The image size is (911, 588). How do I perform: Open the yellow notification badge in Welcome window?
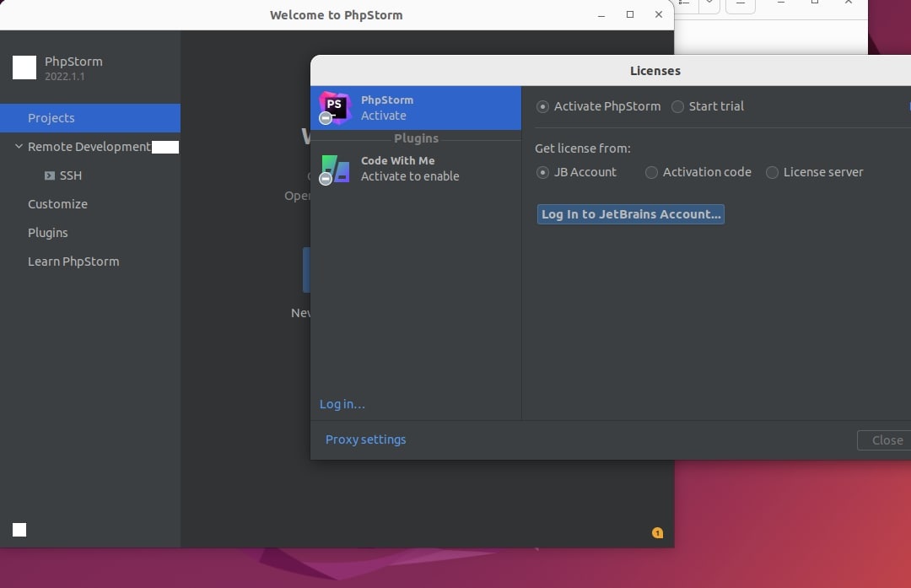point(657,533)
